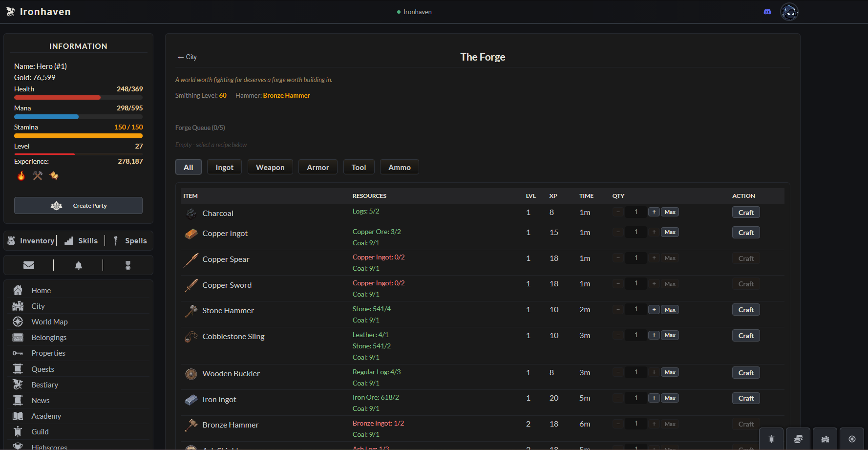Open the mail envelope icon

click(x=29, y=265)
